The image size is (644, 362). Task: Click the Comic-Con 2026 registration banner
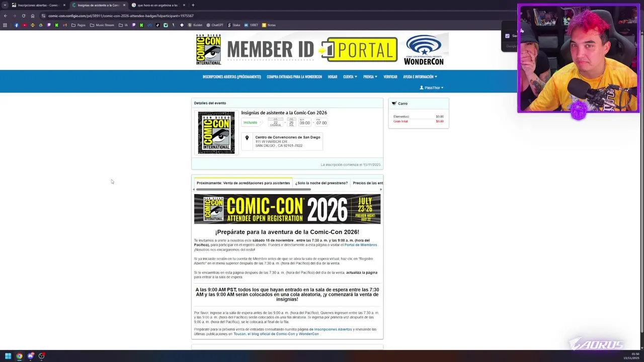[287, 209]
